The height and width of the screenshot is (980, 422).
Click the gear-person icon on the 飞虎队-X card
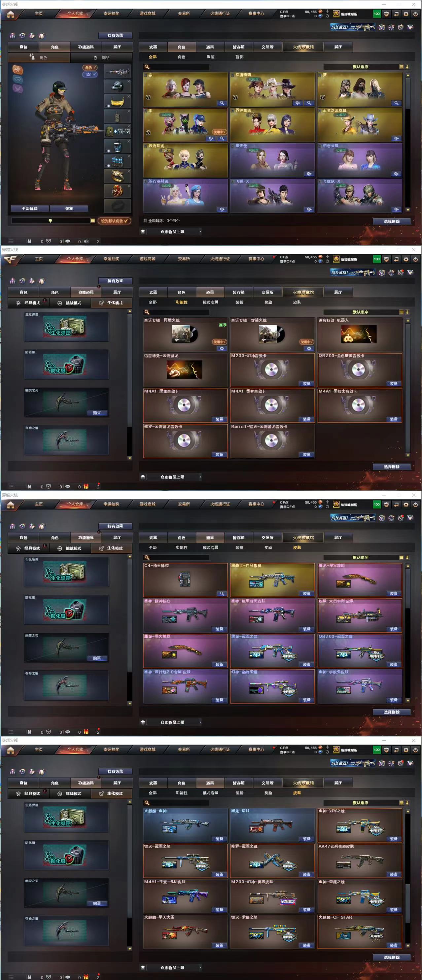396,209
